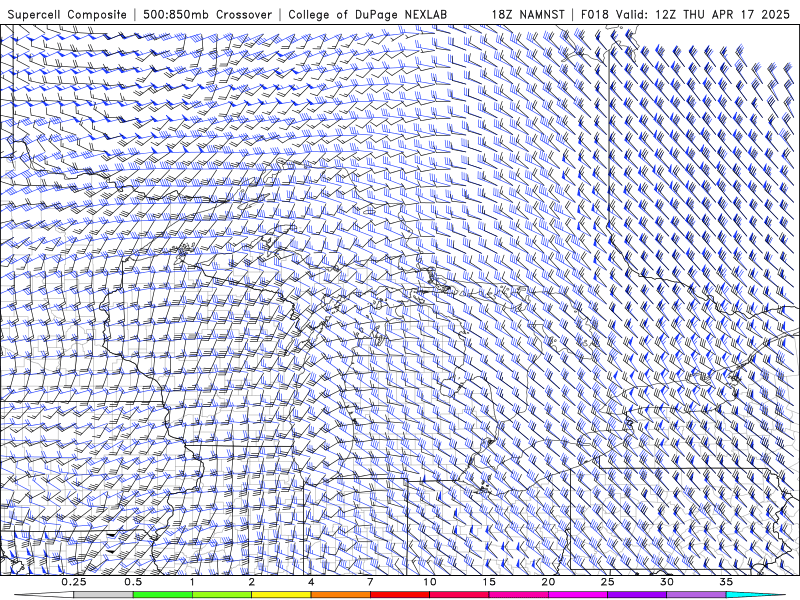800x600 pixels.
Task: Click the legend value 10
Action: [430, 582]
